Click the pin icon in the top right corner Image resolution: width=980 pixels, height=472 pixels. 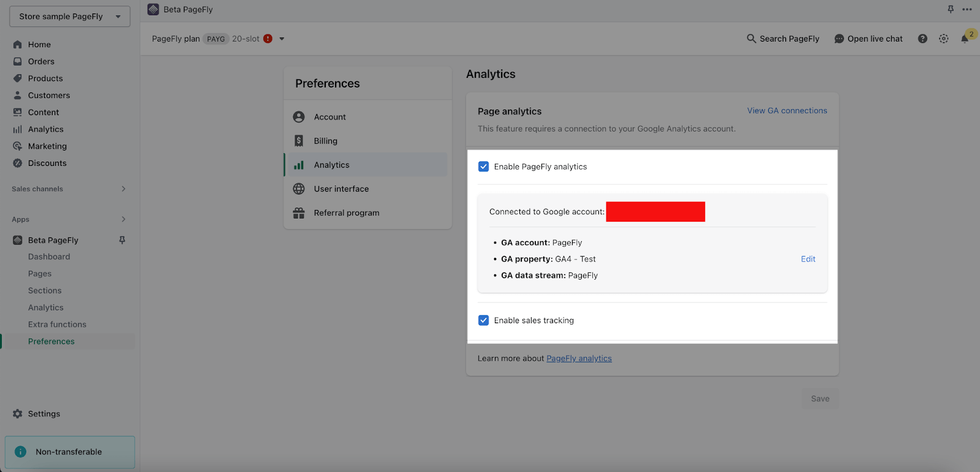point(951,9)
